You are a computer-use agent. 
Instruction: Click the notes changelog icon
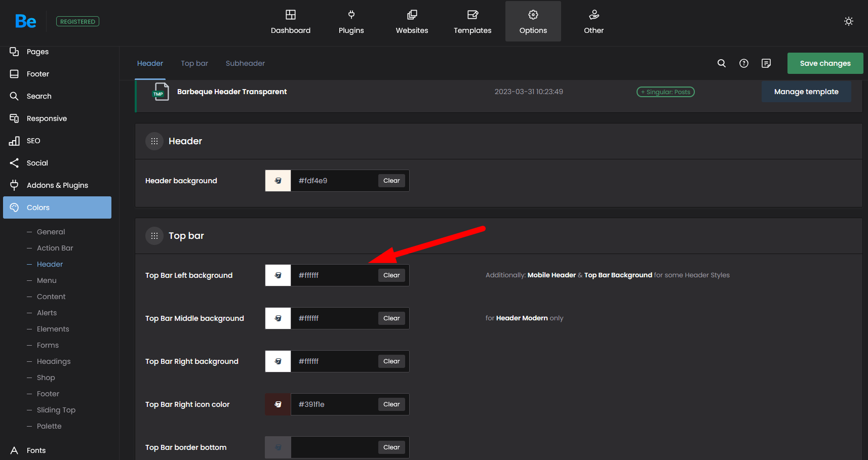coord(766,63)
